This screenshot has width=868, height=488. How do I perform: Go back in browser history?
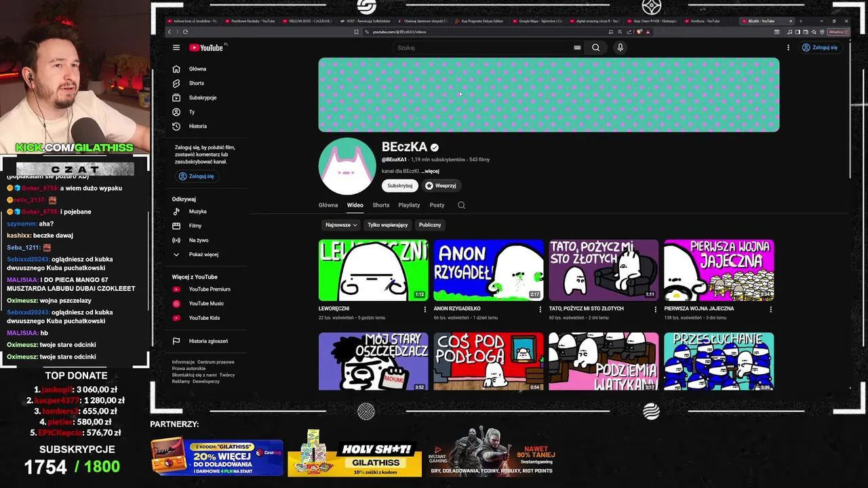(x=170, y=32)
